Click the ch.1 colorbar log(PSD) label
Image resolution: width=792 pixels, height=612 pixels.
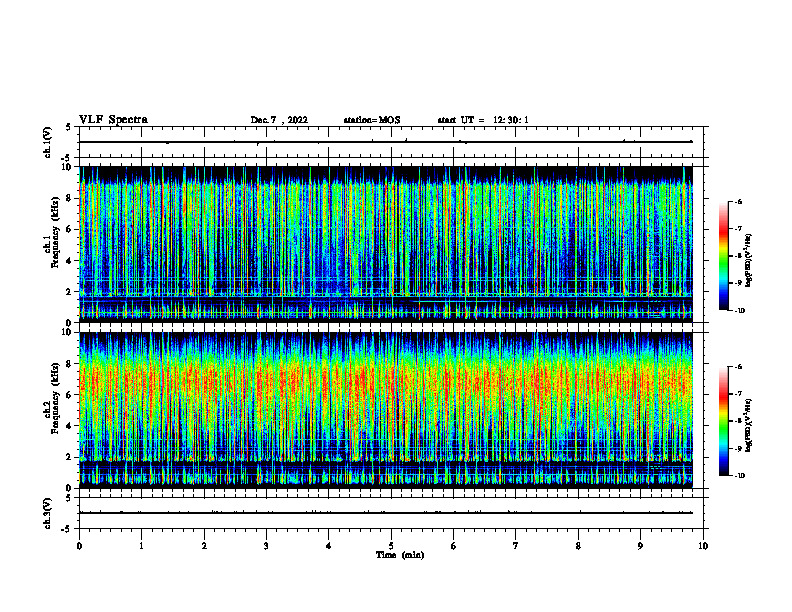[749, 261]
